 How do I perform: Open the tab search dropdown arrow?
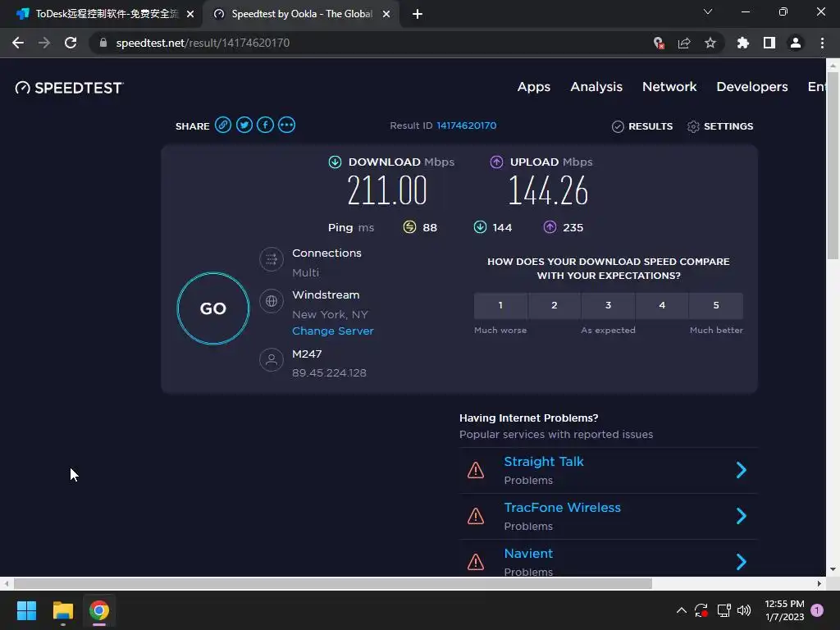pos(708,11)
